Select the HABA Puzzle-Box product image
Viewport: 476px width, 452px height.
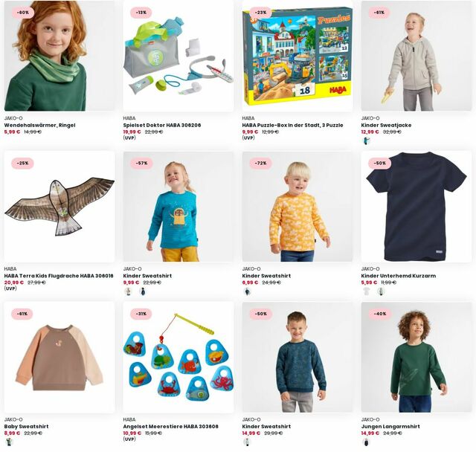tap(297, 56)
